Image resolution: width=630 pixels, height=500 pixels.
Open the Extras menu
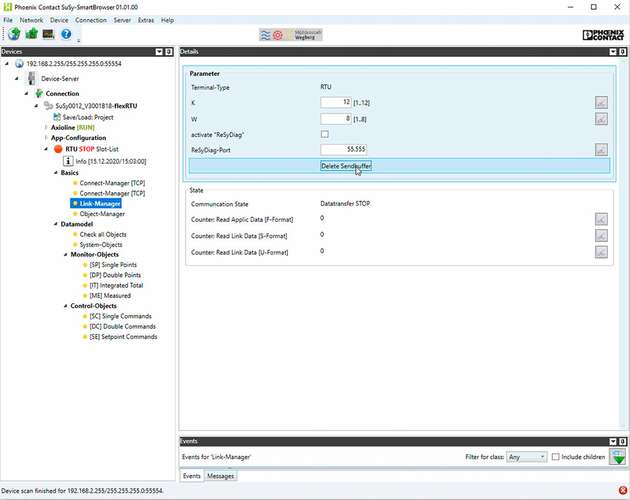coord(145,20)
